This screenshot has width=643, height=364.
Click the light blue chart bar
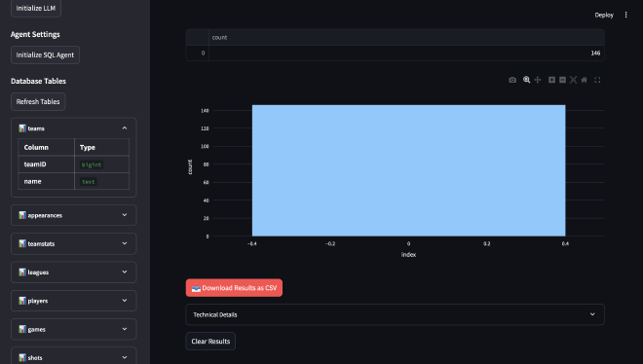click(x=408, y=170)
